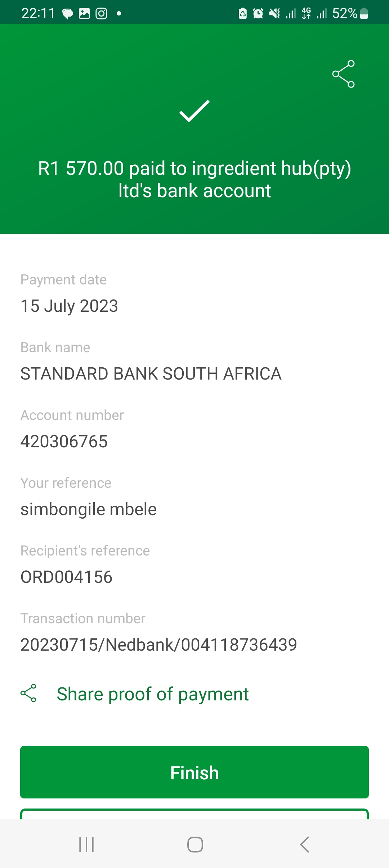
Task: Tap the Instagram notification icon
Action: point(101,14)
